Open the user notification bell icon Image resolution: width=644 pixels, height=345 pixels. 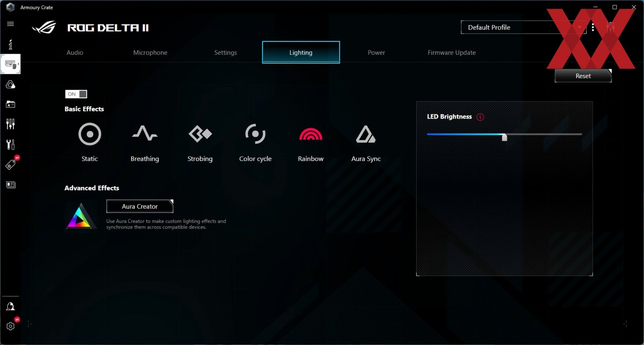tap(10, 306)
